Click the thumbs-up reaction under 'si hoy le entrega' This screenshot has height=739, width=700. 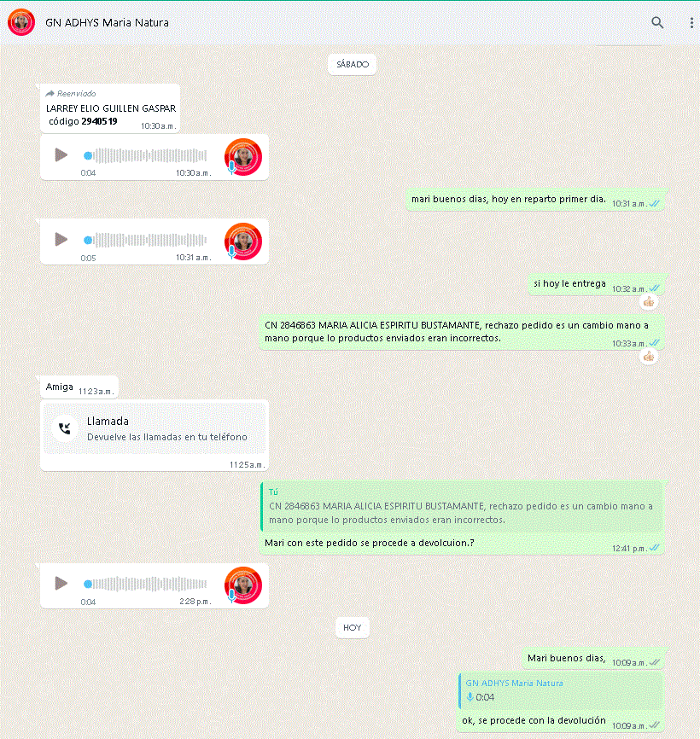pyautogui.click(x=649, y=301)
